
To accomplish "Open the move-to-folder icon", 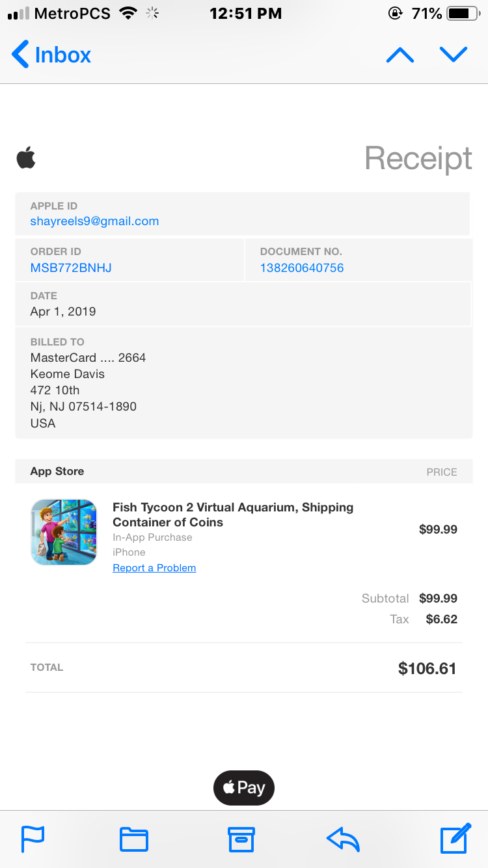I will [134, 839].
